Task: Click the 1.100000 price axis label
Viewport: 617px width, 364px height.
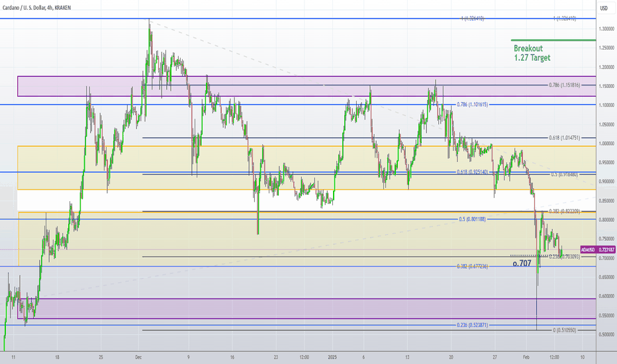Action: 606,105
